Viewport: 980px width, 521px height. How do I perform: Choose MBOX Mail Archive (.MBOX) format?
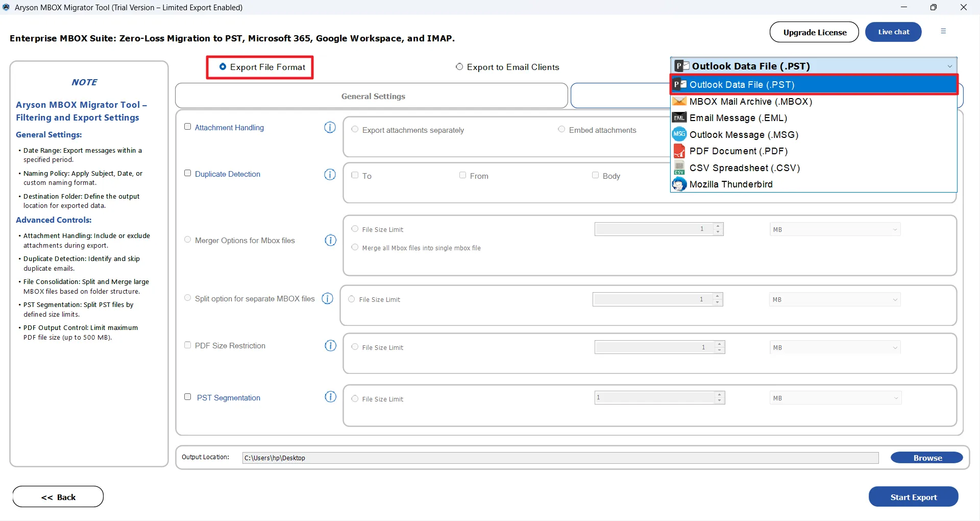[x=814, y=101]
